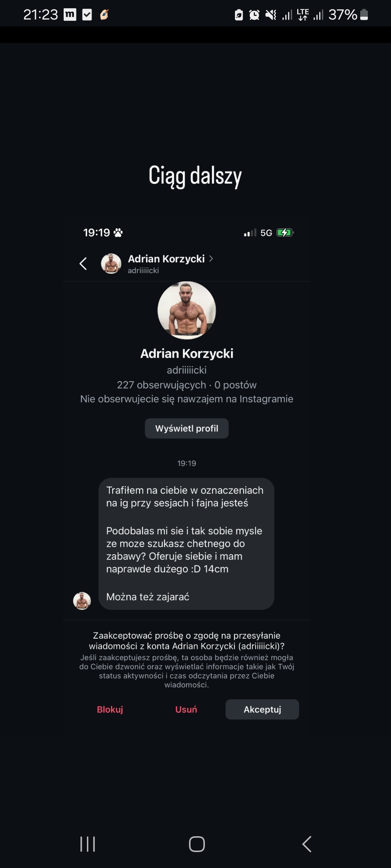This screenshot has width=391, height=868.
Task: Choose Usuń to delete the request
Action: pos(186,709)
